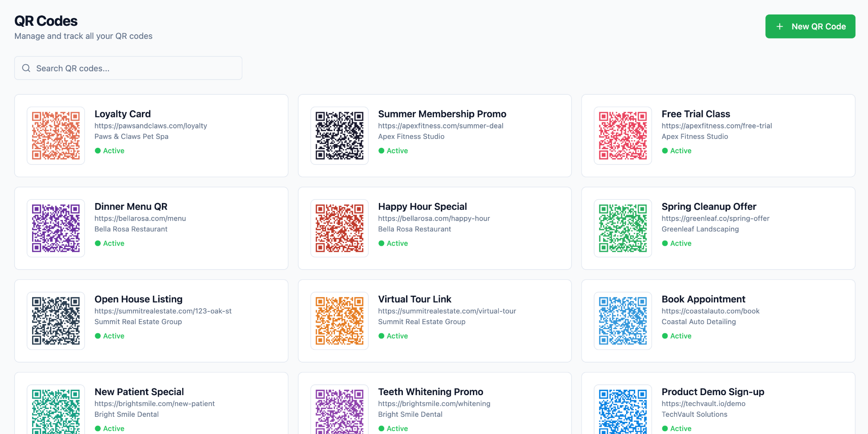Click Active status on Loyalty Card
Screen dimensions: 868x434
coord(109,151)
